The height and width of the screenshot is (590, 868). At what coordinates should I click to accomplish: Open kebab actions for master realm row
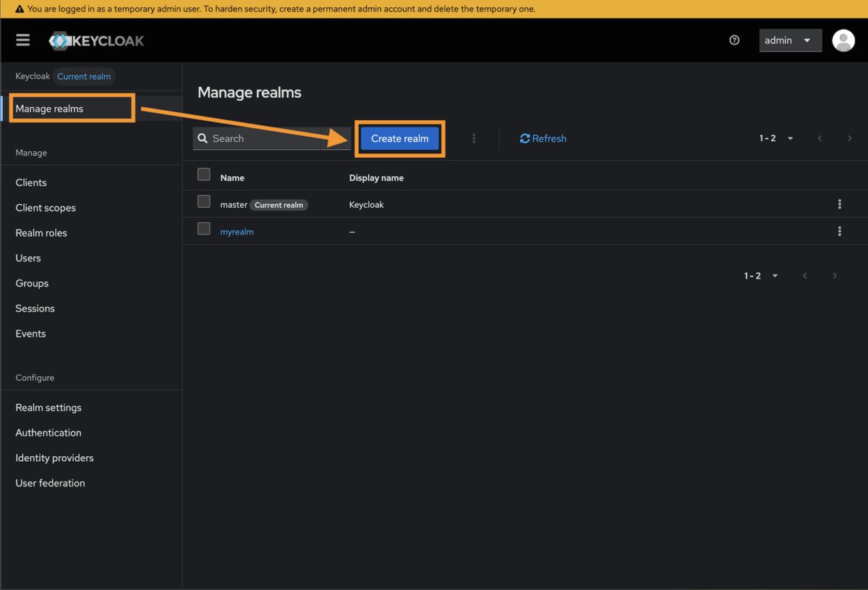[840, 205]
